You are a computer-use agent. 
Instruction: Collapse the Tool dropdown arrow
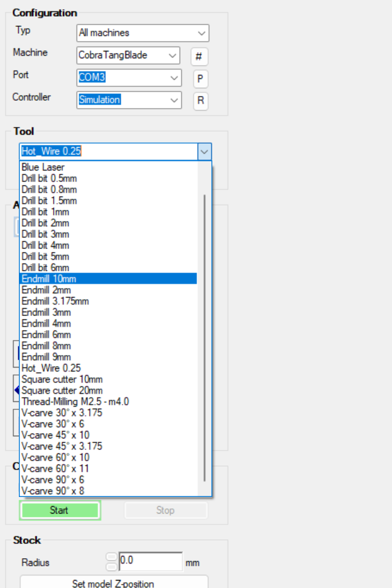point(204,152)
